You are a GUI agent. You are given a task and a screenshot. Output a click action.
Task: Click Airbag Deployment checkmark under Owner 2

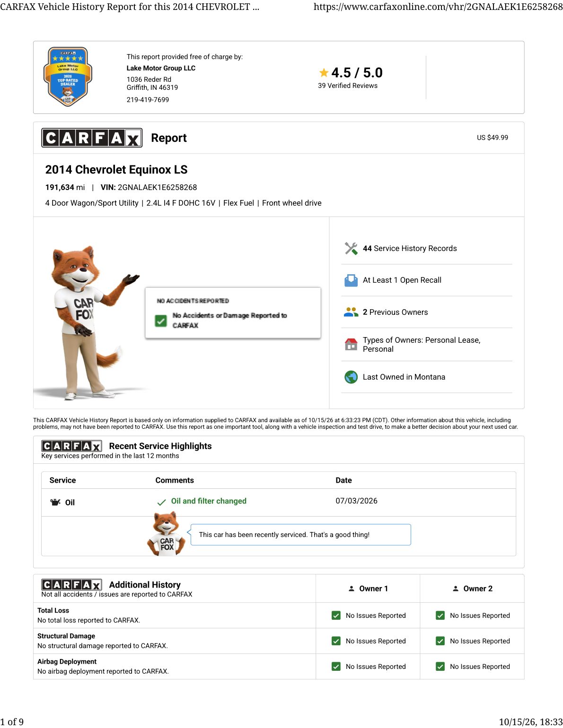pyautogui.click(x=440, y=667)
